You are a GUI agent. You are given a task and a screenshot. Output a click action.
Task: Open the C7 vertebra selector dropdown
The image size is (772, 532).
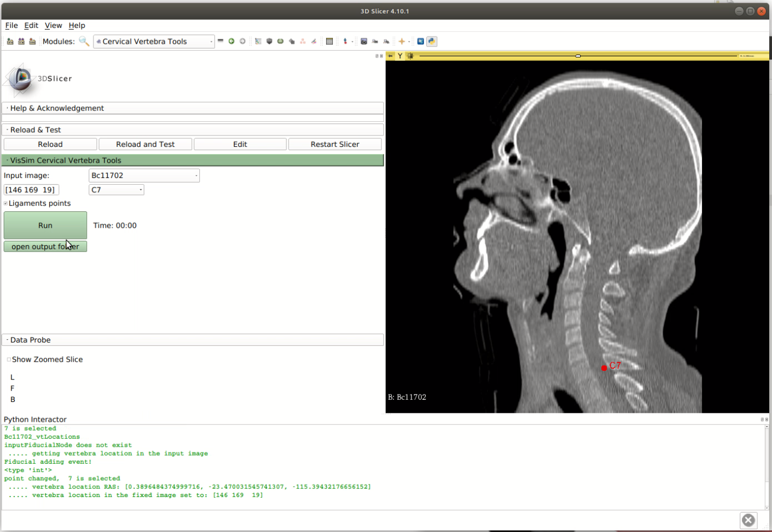[x=116, y=190]
